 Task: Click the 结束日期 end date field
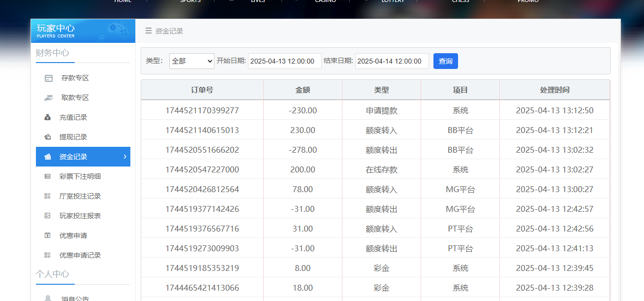[392, 61]
